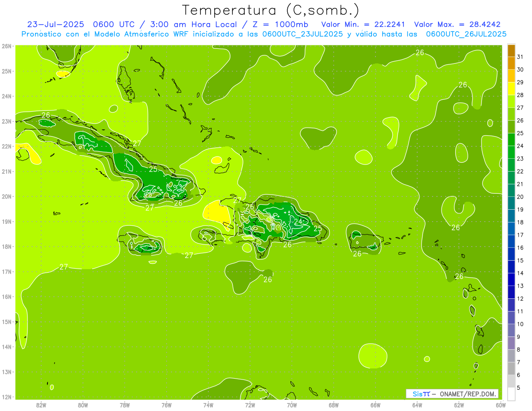The height and width of the screenshot is (411, 532).
Task: Pick white legend swatch below the 5 label
Action: tap(512, 394)
